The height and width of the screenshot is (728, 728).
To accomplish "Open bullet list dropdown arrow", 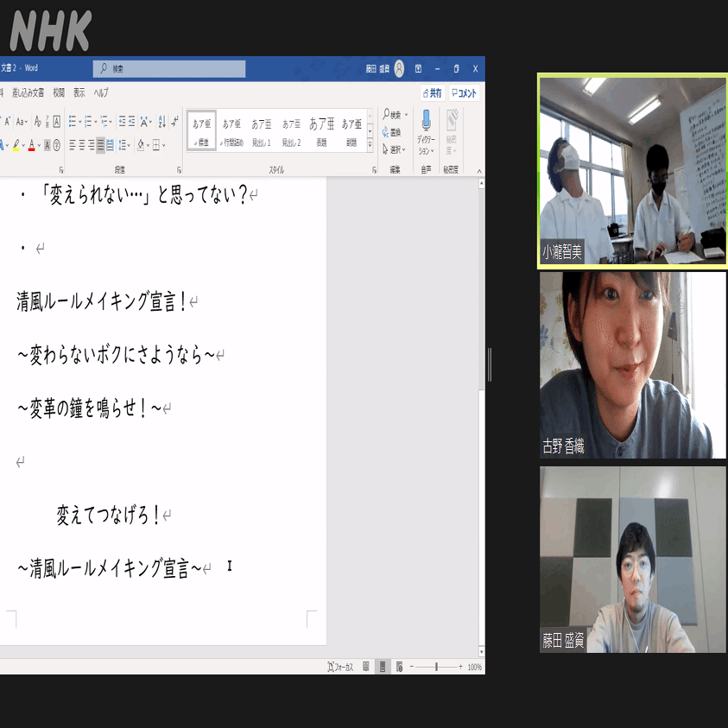I will pos(79,122).
